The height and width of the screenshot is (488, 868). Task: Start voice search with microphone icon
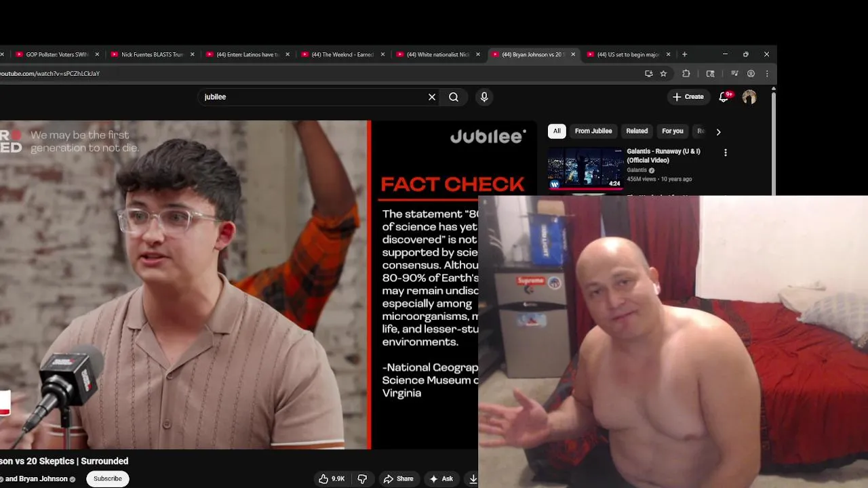(484, 97)
